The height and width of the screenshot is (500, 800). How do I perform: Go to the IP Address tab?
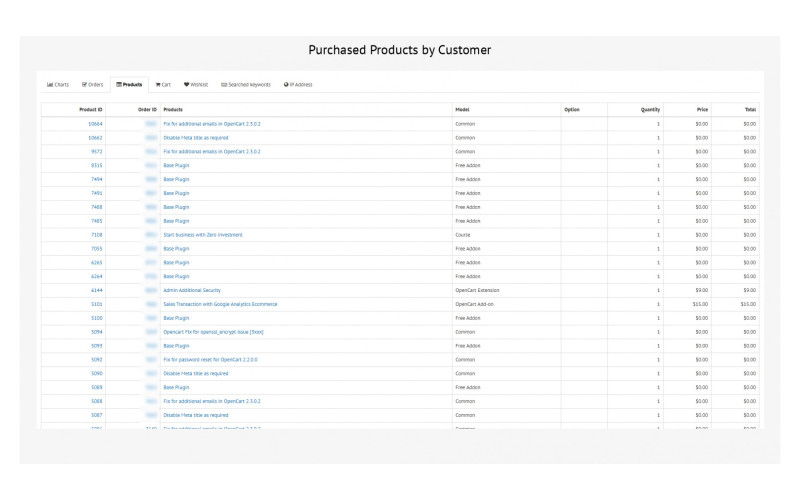pos(301,85)
